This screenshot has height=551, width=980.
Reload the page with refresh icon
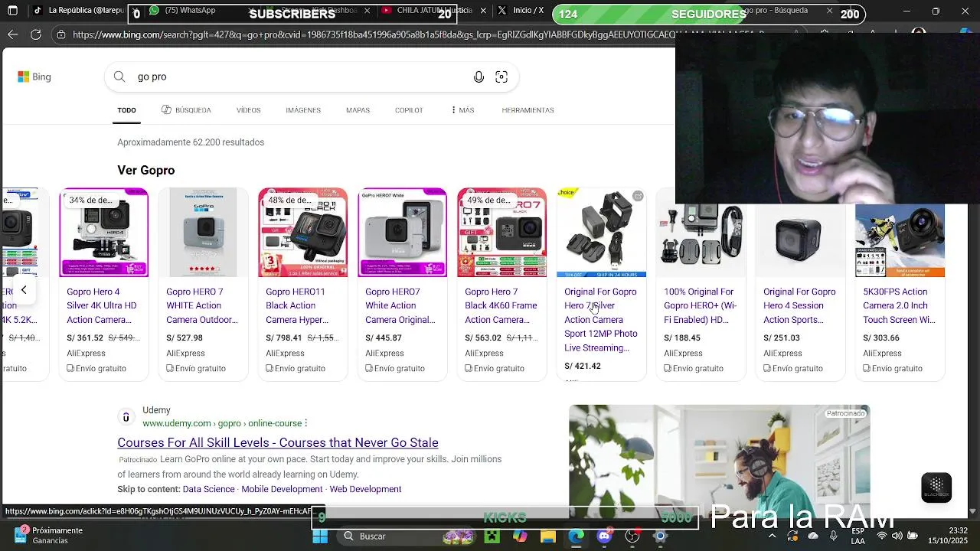point(36,34)
